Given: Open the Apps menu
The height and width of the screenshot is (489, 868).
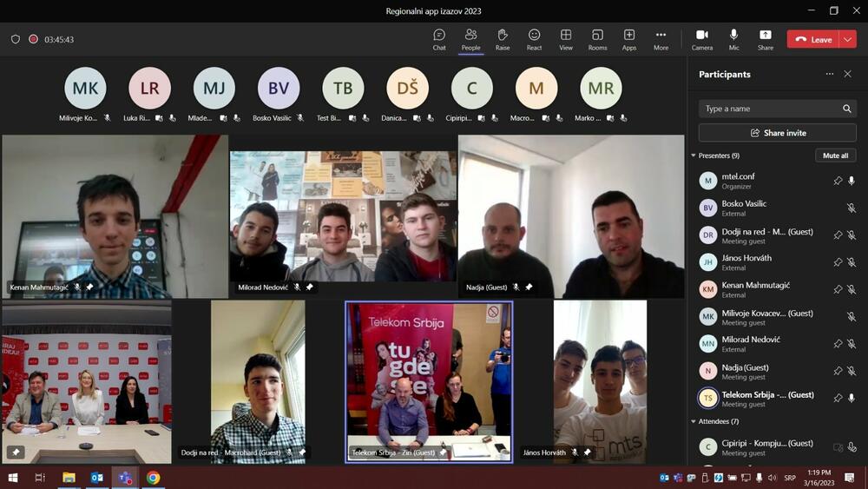Looking at the screenshot, I should [x=629, y=39].
